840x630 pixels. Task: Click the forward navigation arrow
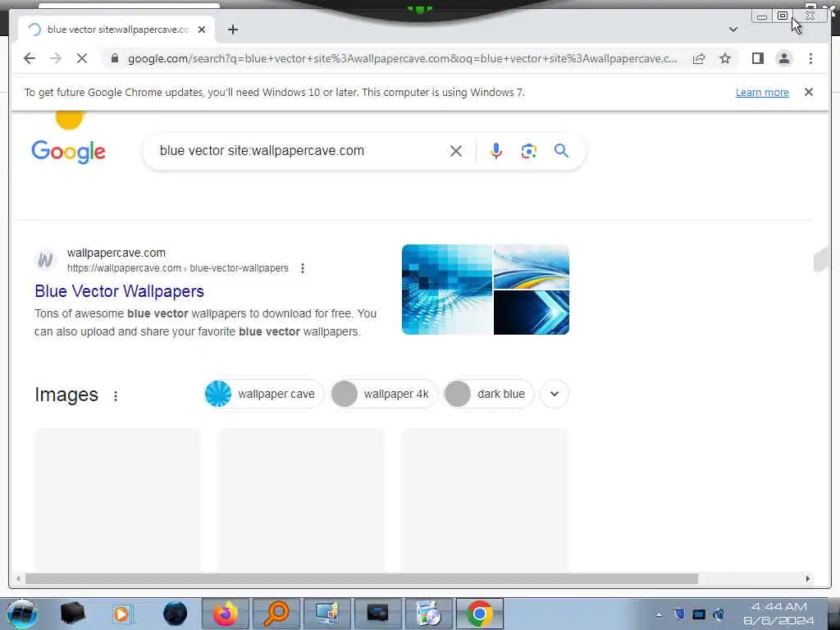pos(56,58)
